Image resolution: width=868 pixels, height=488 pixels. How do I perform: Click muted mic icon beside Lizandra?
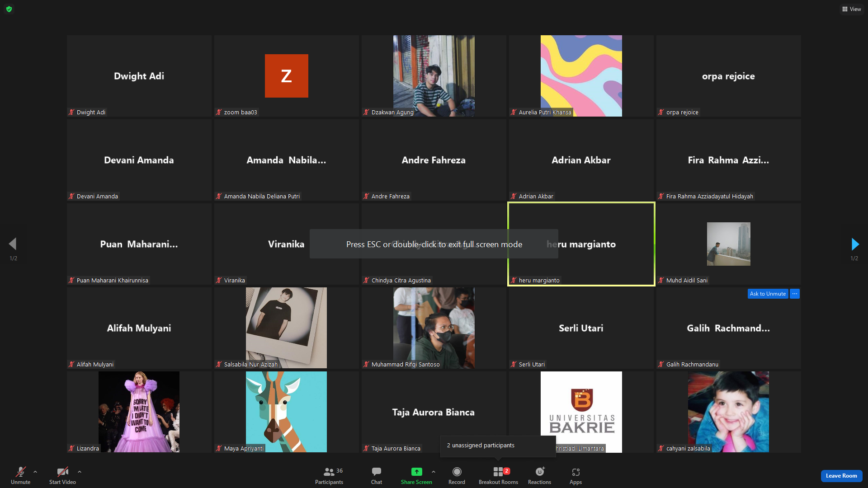coord(71,449)
